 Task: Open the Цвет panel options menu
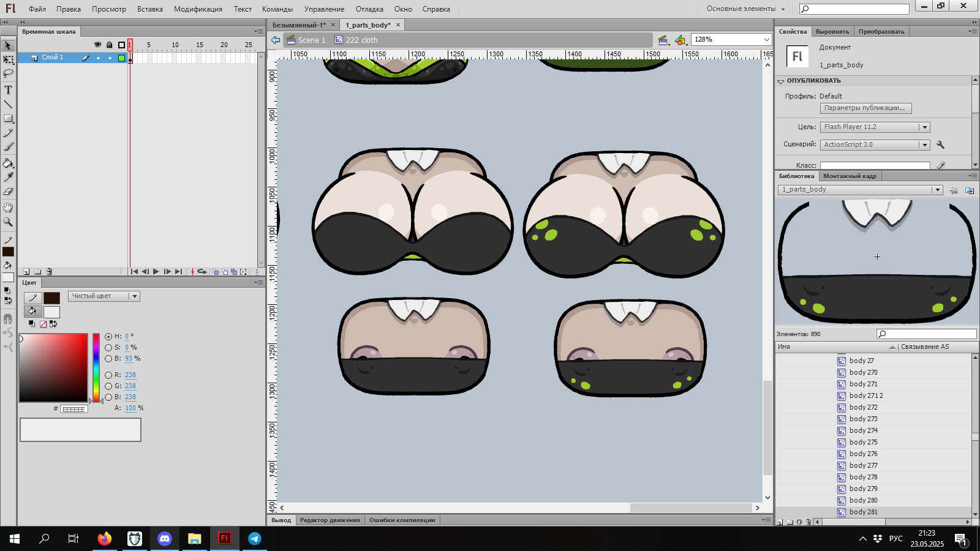pyautogui.click(x=258, y=283)
